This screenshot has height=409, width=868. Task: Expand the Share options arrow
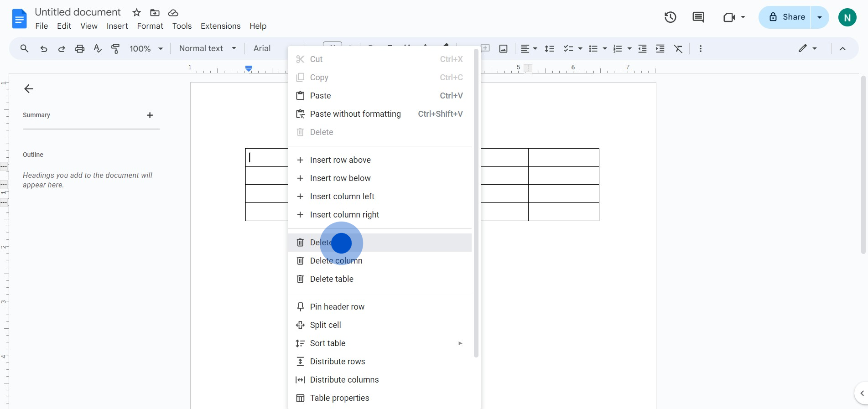(x=820, y=17)
